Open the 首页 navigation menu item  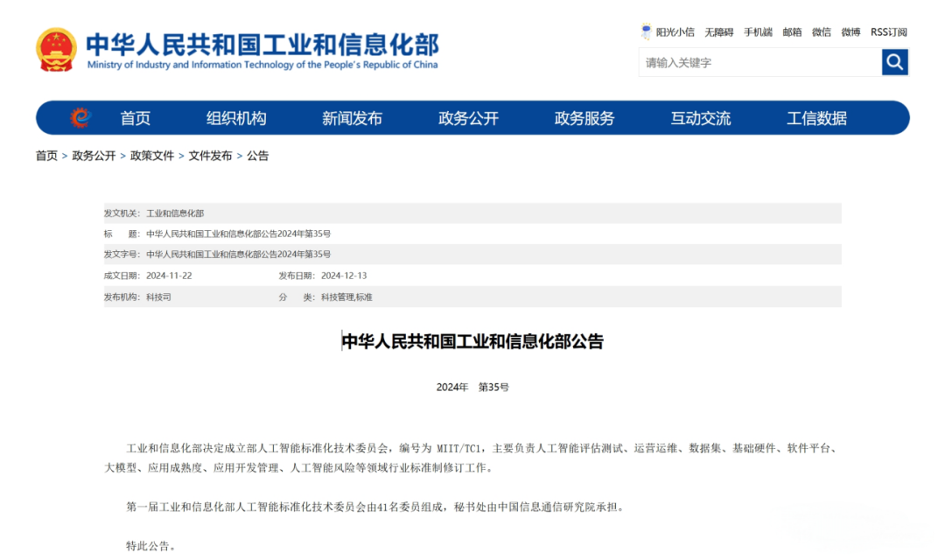pos(135,118)
